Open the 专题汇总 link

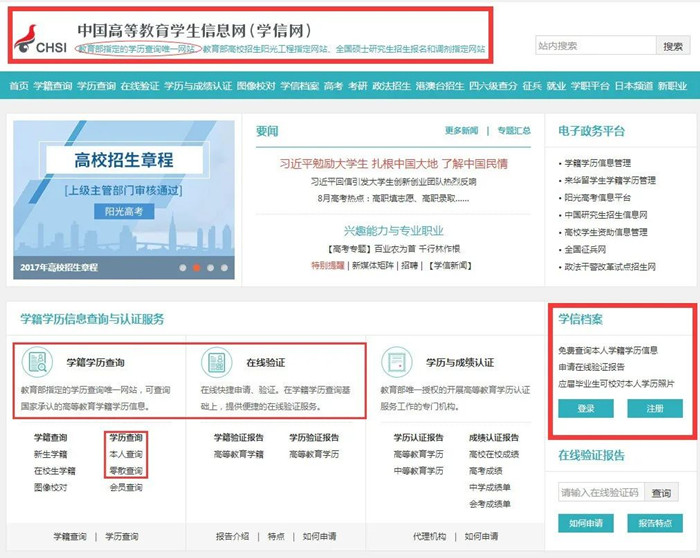(x=514, y=130)
